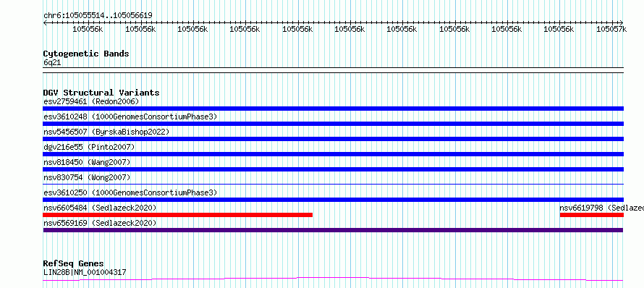Click the left arrowhead of the ruler
The image size is (644, 288).
pos(45,22)
